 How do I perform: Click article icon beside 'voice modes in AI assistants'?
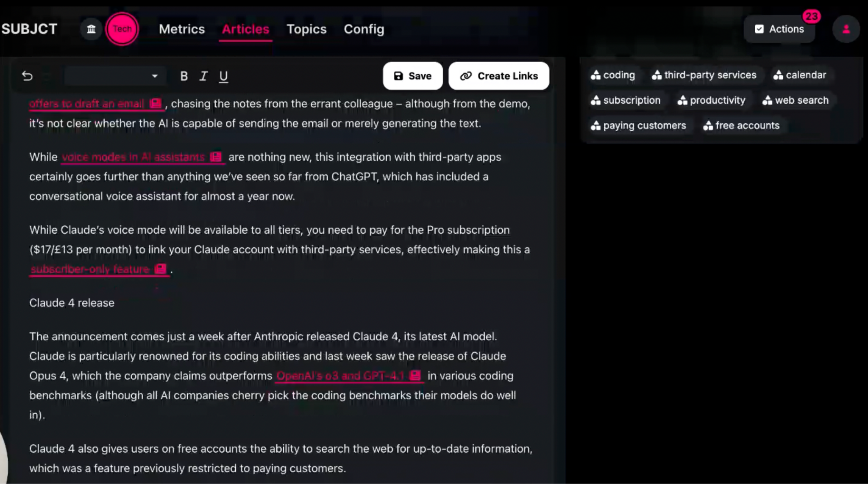tap(216, 157)
